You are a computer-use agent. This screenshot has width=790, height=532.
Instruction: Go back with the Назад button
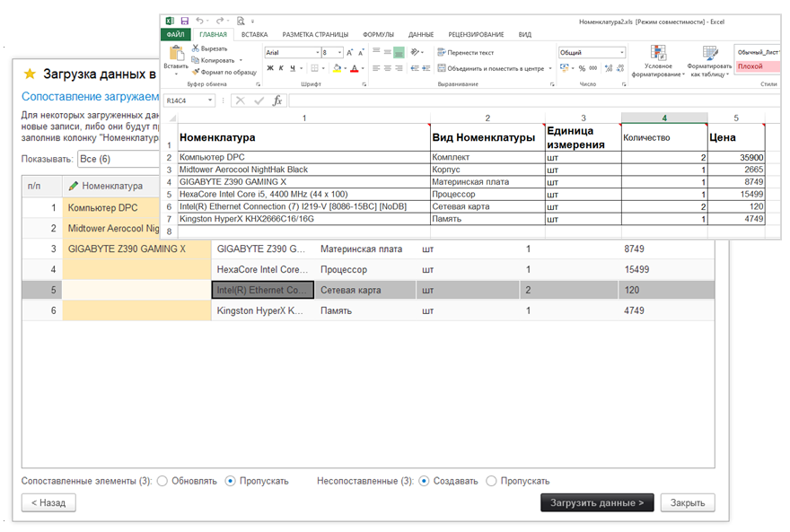pos(48,502)
